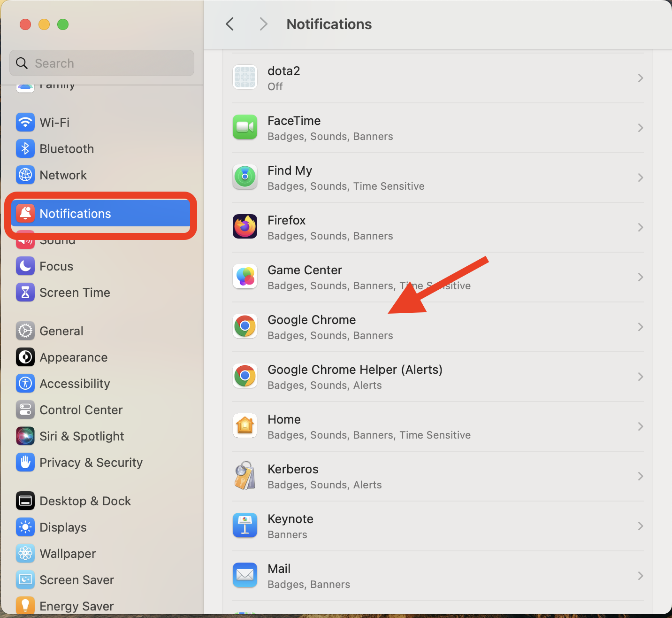The width and height of the screenshot is (672, 618).
Task: Open Privacy & Security pane
Action: (x=101, y=463)
